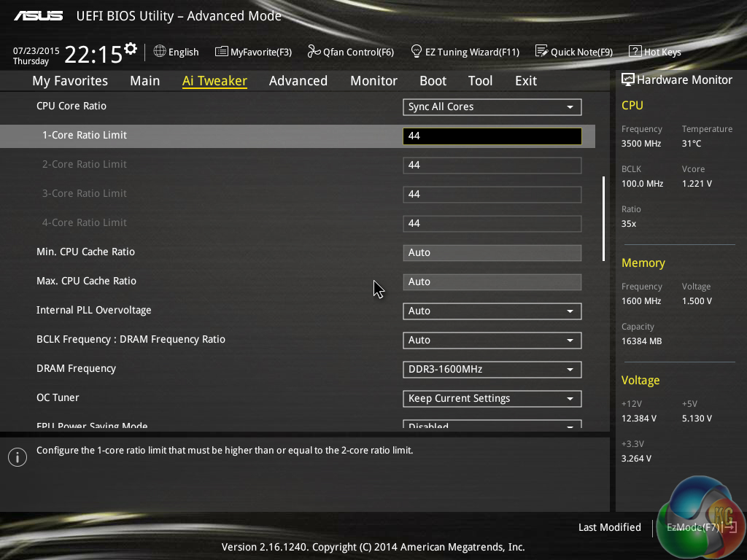Click the Ratio value 35x
747x560 pixels.
(628, 224)
